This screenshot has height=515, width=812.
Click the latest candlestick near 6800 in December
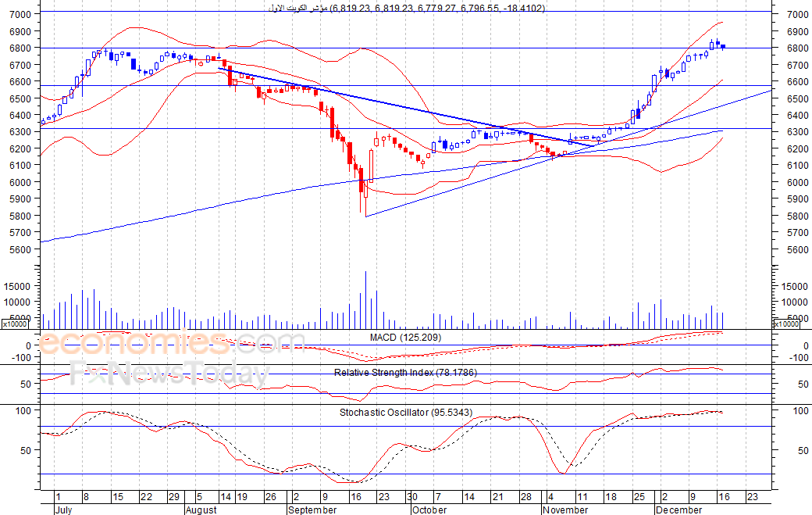coord(723,47)
